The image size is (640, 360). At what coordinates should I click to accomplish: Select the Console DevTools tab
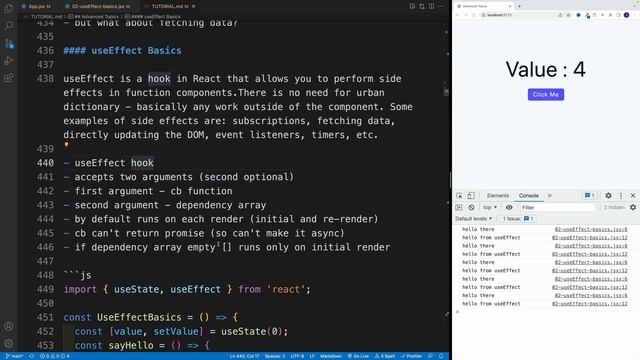[x=529, y=196]
